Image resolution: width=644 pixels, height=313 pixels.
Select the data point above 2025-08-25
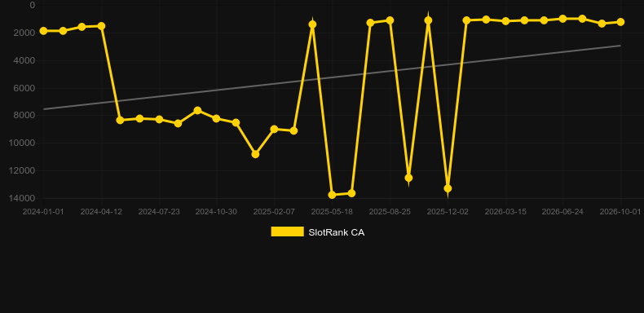[x=390, y=20]
